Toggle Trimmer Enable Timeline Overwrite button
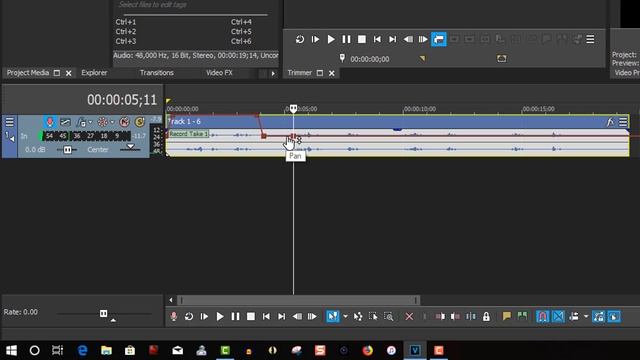 (439, 39)
